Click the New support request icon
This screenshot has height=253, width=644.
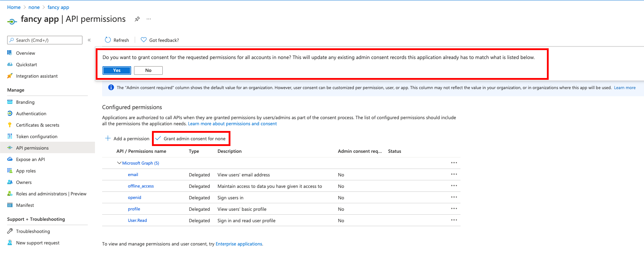point(10,243)
